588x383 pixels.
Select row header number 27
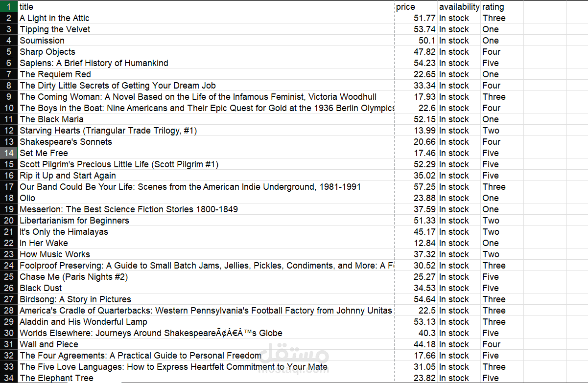click(x=9, y=299)
